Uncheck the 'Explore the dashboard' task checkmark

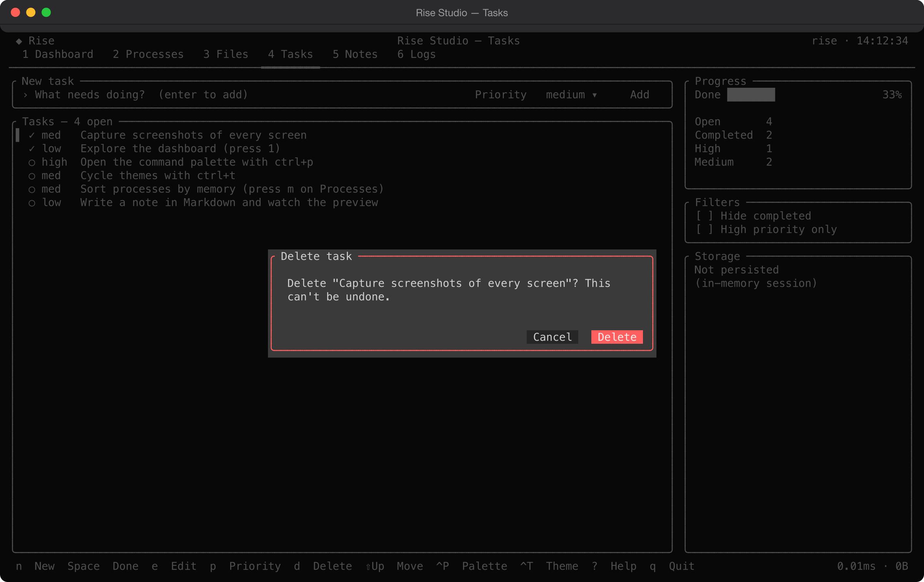(x=32, y=149)
